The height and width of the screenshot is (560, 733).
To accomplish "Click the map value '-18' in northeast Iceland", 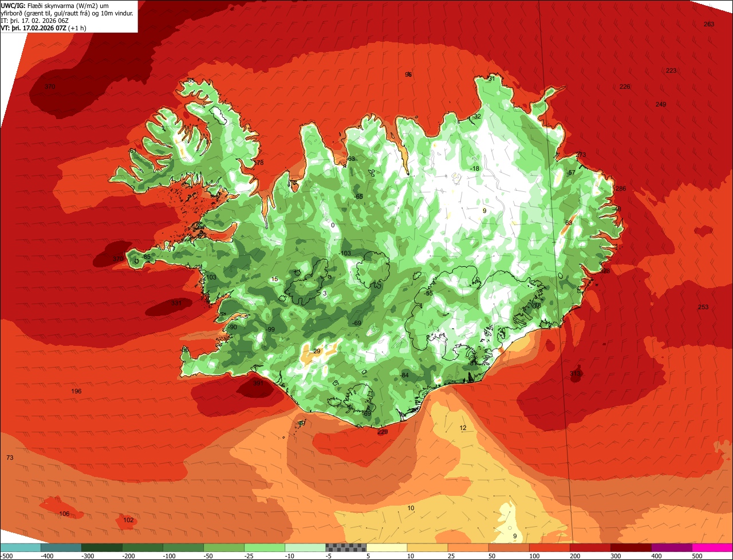I will coord(474,168).
